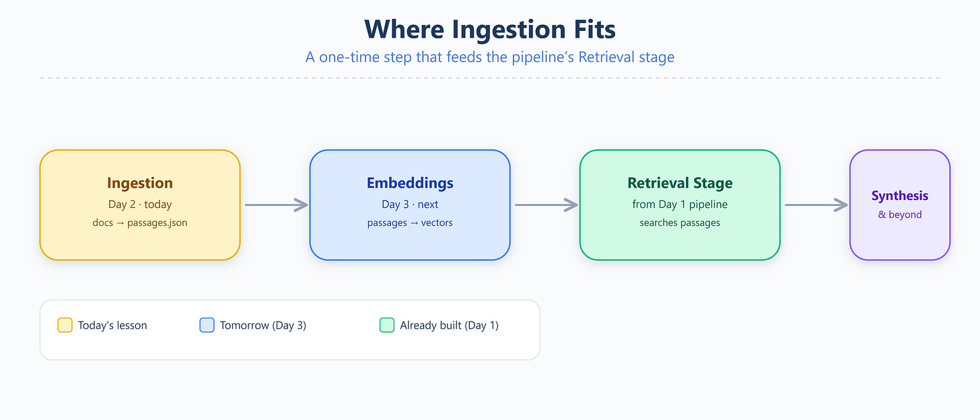Click the "& beyond" text
Image resolution: width=980 pixels, height=420 pixels.
900,215
